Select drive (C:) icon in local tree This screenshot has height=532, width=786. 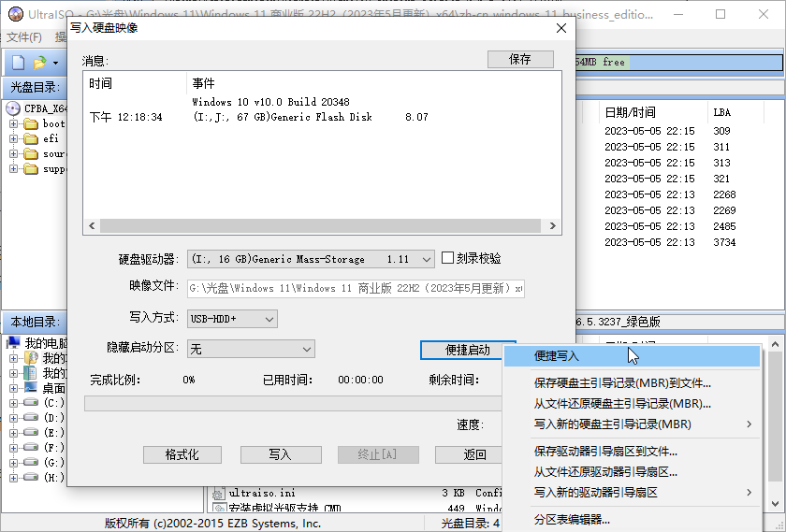click(31, 402)
